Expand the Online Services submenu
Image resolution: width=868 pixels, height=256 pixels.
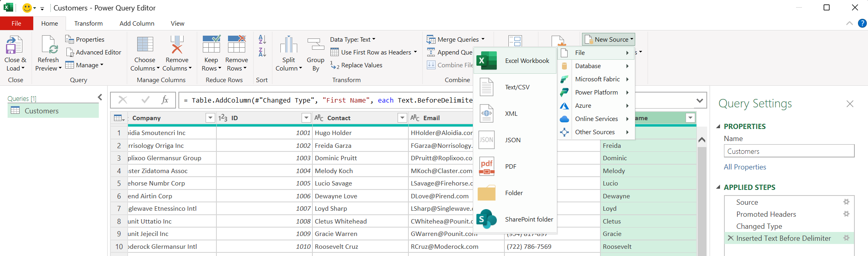(x=596, y=119)
